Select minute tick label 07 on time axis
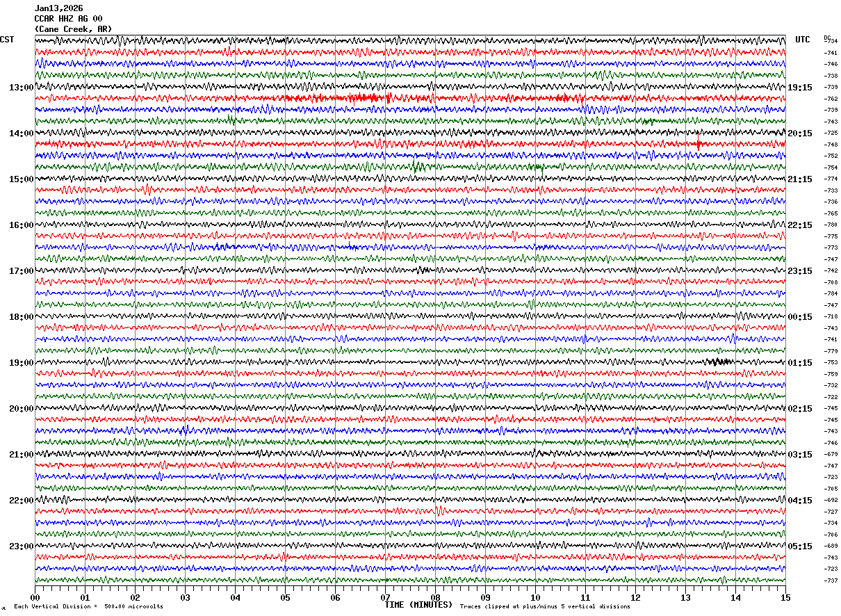This screenshot has height=616, width=841. (x=385, y=597)
